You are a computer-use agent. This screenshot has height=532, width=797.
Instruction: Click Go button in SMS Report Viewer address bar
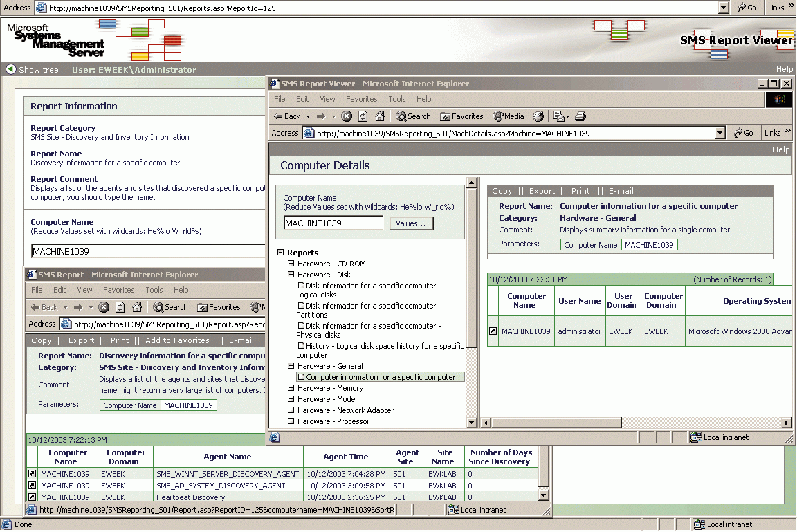743,133
